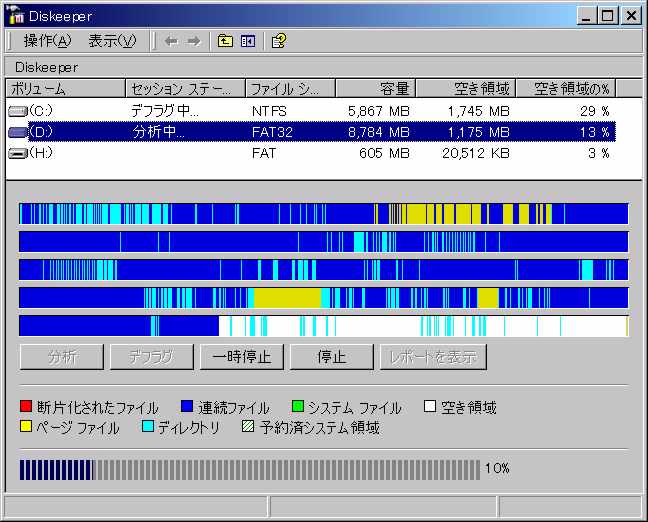648x522 pixels.
Task: Select the (C:) drive icon
Action: tap(17, 111)
